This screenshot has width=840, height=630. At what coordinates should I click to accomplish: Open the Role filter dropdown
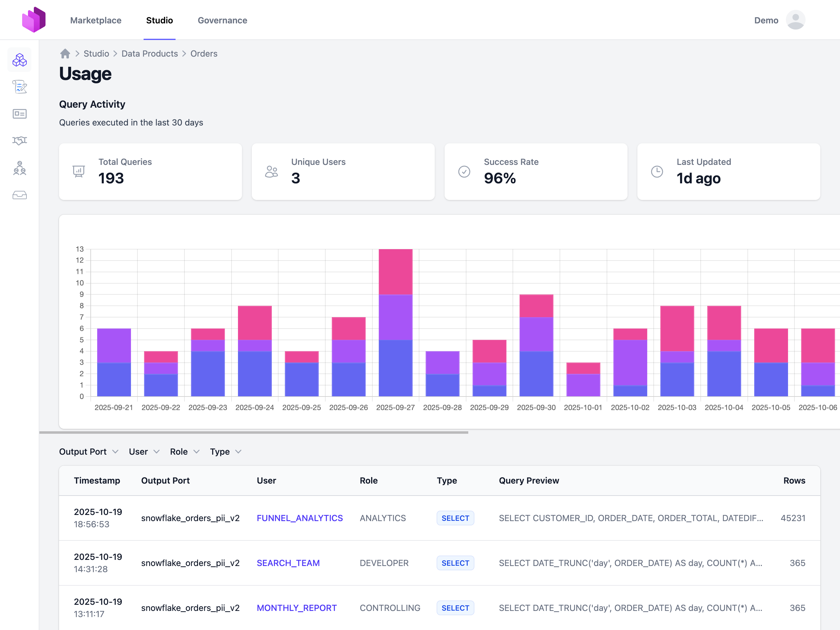[184, 451]
